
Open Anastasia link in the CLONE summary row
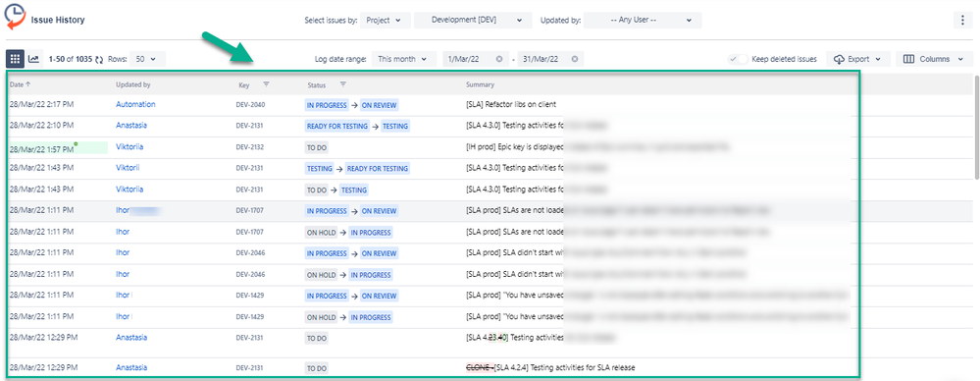click(x=131, y=367)
